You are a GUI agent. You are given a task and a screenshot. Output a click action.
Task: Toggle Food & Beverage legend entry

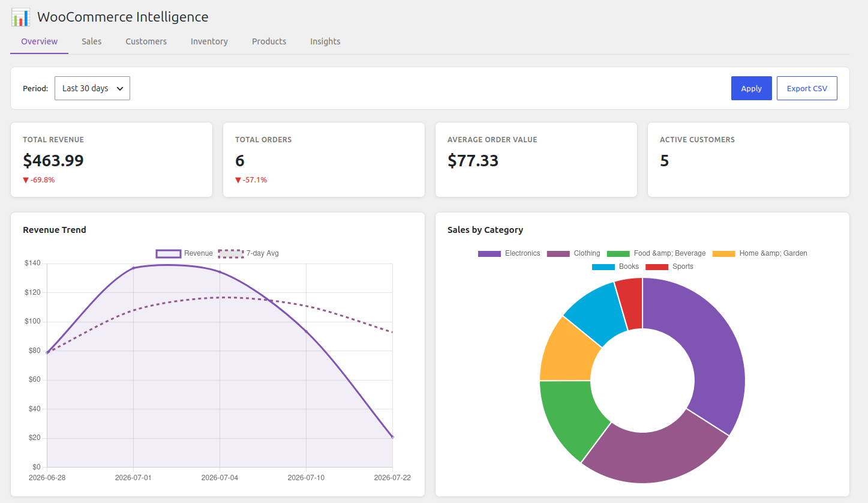point(656,253)
